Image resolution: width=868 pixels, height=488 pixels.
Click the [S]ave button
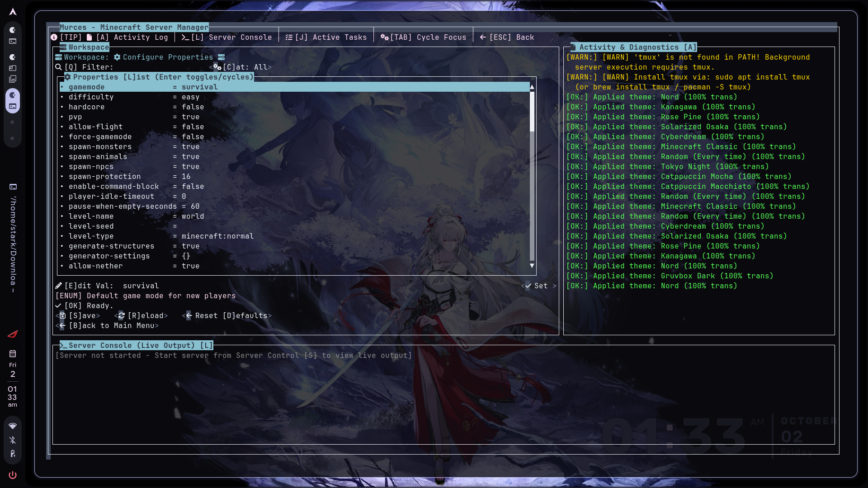[78, 316]
